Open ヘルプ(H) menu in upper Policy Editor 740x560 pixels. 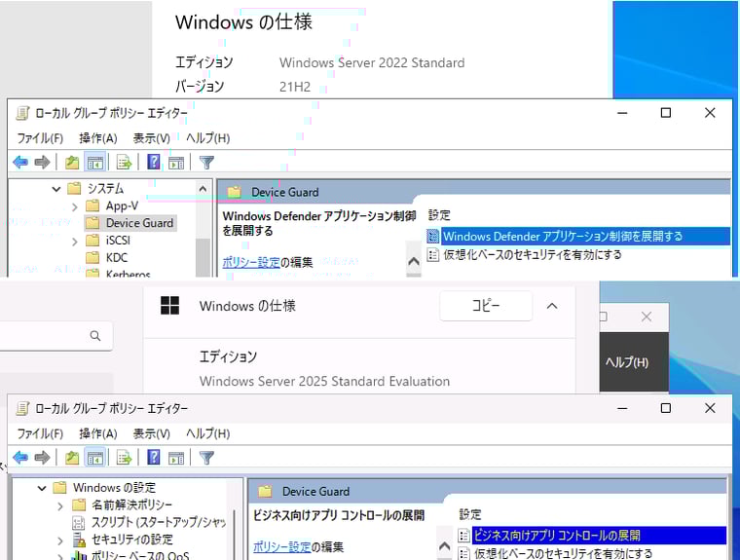tap(207, 138)
